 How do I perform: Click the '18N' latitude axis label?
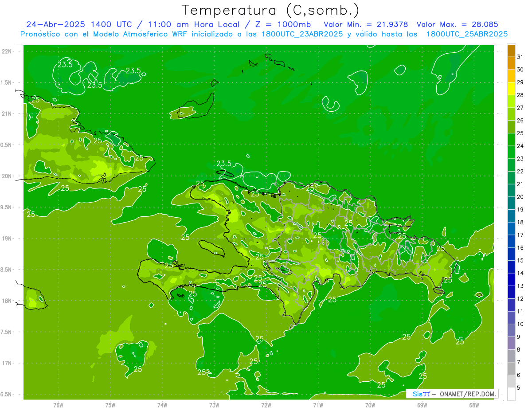(8, 301)
